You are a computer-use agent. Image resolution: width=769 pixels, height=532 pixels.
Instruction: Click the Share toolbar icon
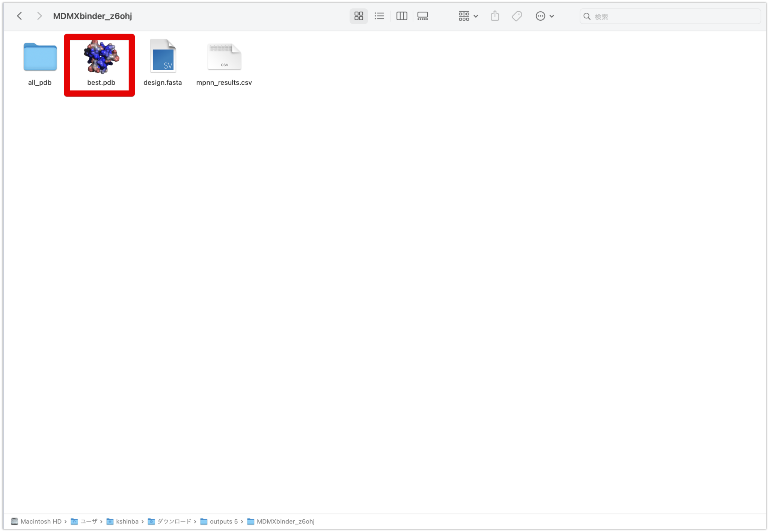495,16
